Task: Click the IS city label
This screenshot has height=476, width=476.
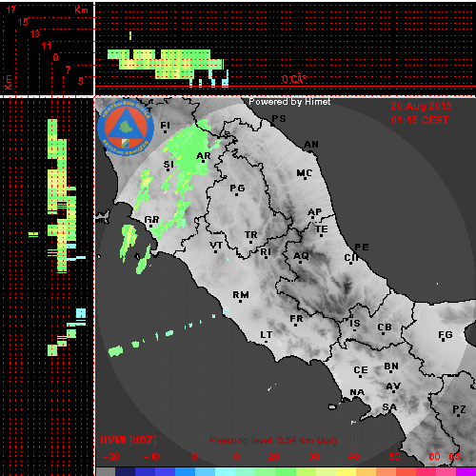Action: (355, 324)
